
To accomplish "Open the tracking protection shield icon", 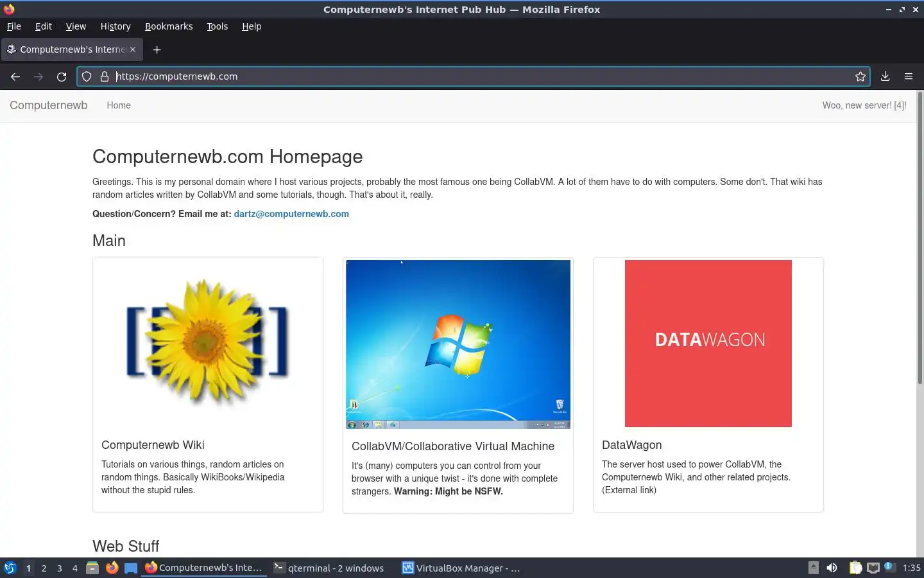I will pyautogui.click(x=87, y=76).
